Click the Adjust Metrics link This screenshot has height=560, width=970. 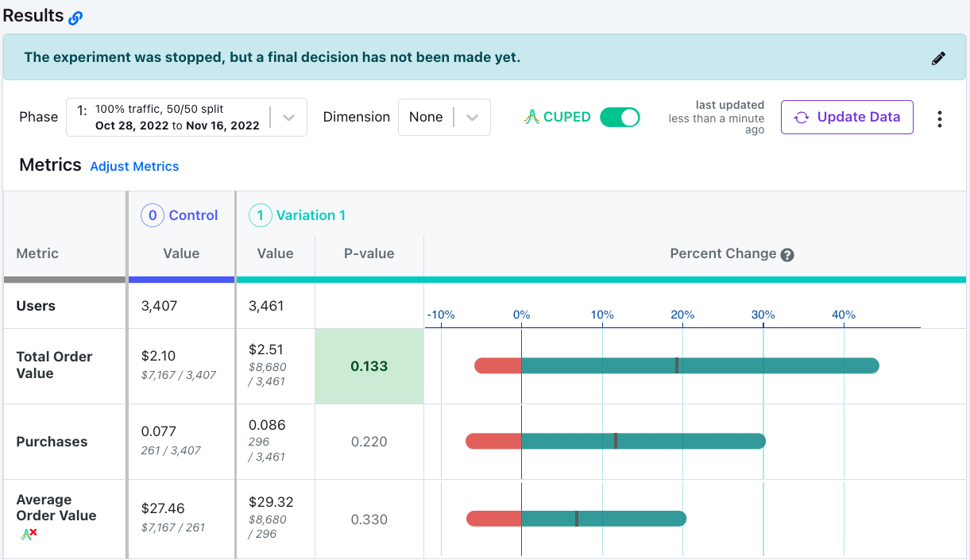pyautogui.click(x=134, y=167)
